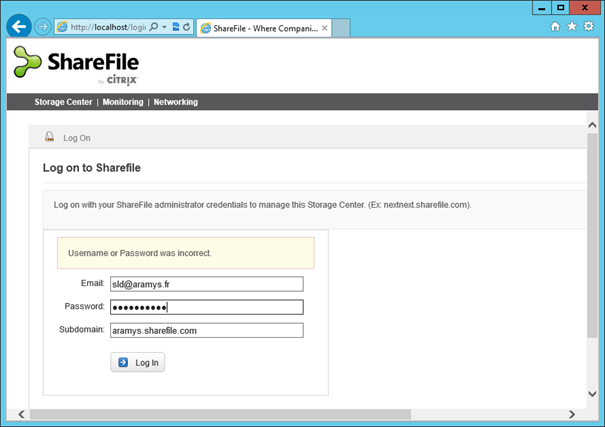Click the Internet Explorer icon in address bar
605x427 pixels.
click(62, 27)
